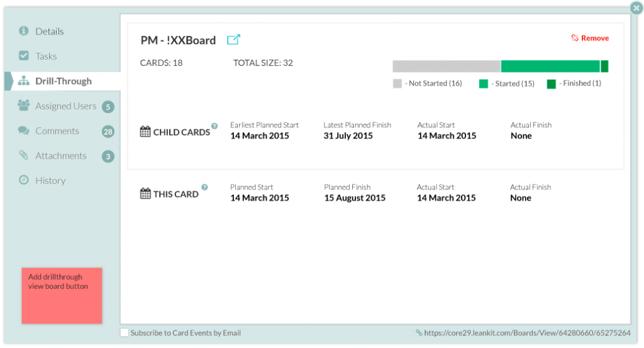Click the Started (15) legend label
The height and width of the screenshot is (348, 644).
point(514,84)
